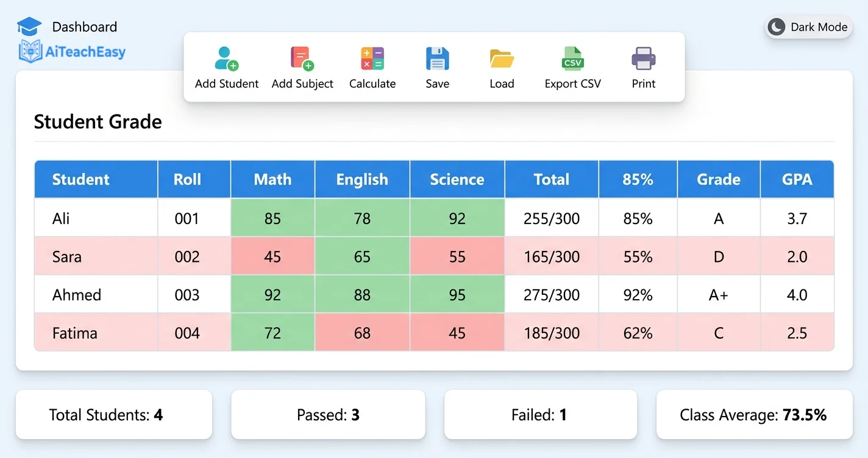Click Ahmed's A+ grade cell
The height and width of the screenshot is (458, 868).
(718, 294)
